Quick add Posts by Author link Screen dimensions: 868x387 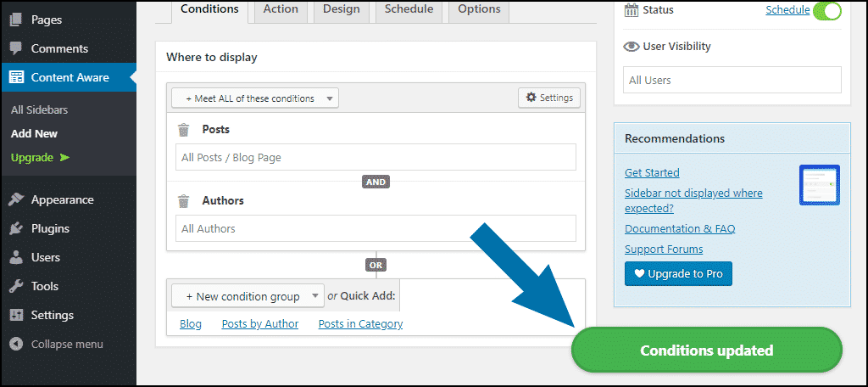coord(260,324)
